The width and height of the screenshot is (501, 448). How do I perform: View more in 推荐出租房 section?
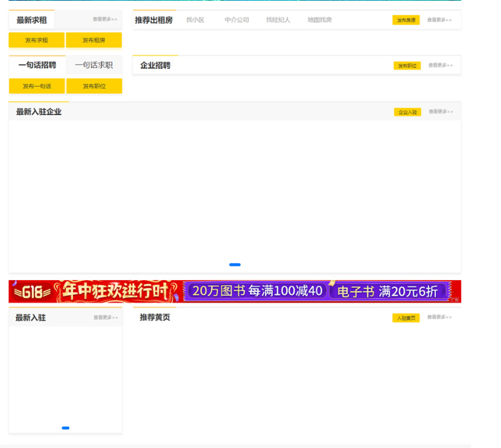coord(439,20)
